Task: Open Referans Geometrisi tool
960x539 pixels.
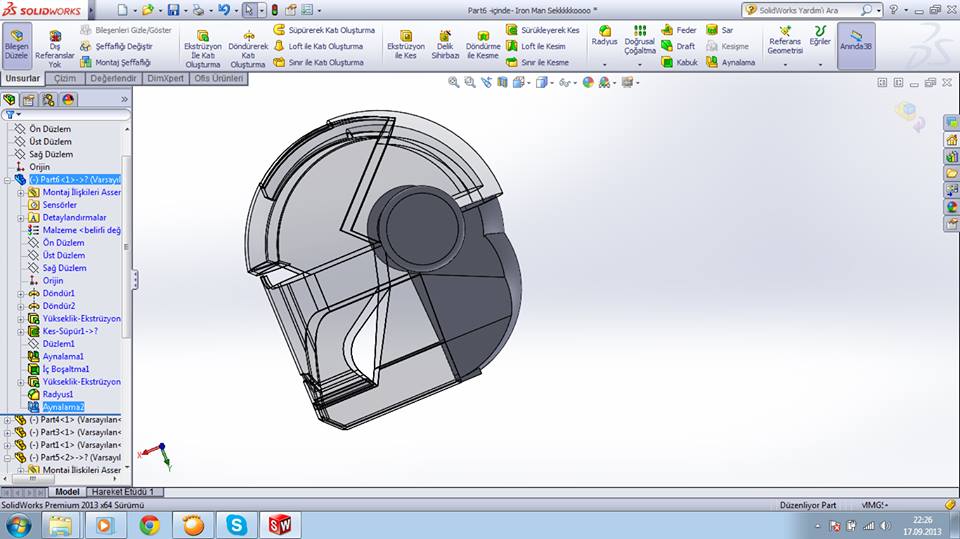Action: point(785,40)
